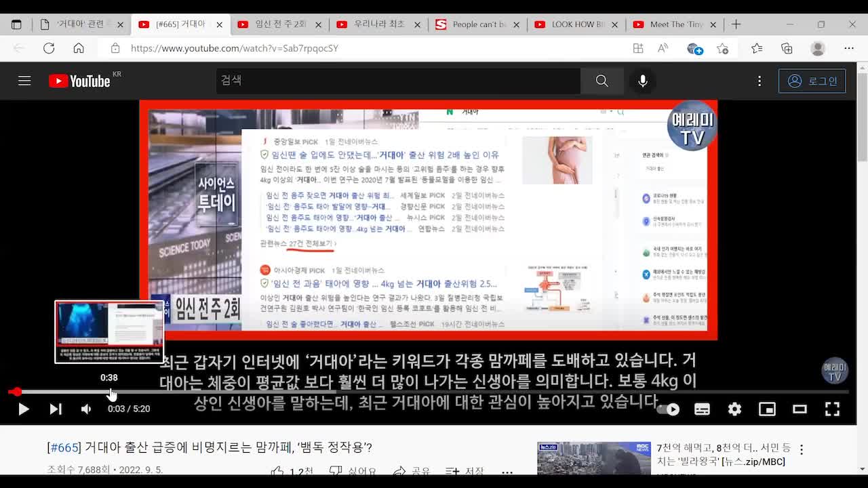Click the shopping/rewards icon in address bar
This screenshot has width=868, height=488.
694,48
